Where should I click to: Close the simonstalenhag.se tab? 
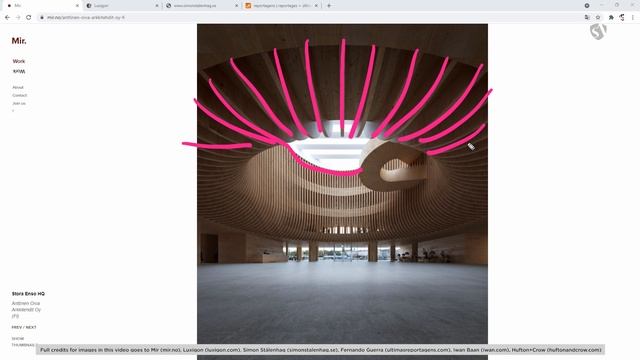coord(236,6)
